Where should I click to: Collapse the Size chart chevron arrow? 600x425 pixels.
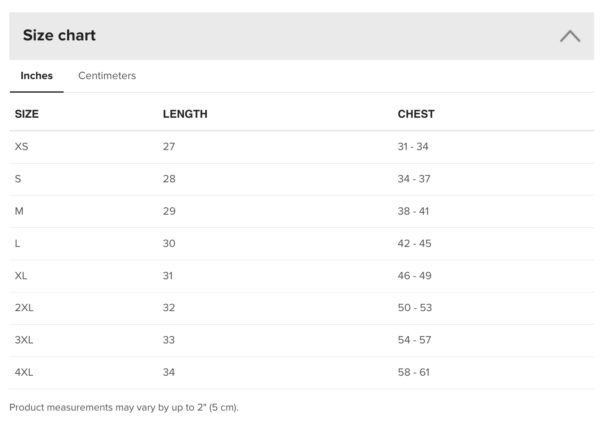point(570,36)
